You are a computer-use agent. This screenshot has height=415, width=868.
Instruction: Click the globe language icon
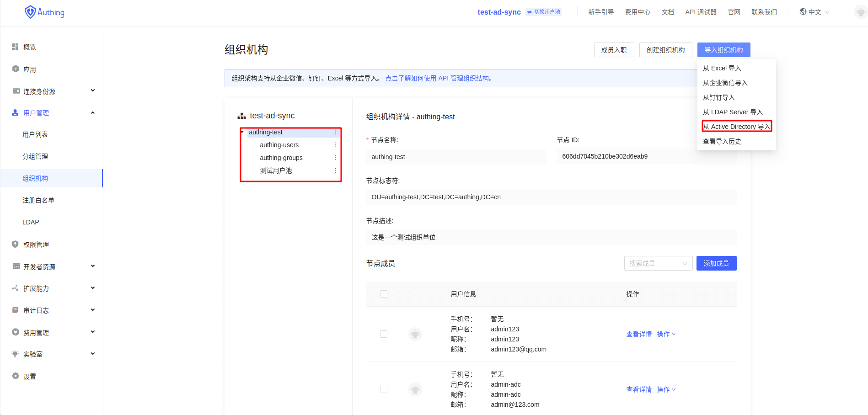coord(803,12)
